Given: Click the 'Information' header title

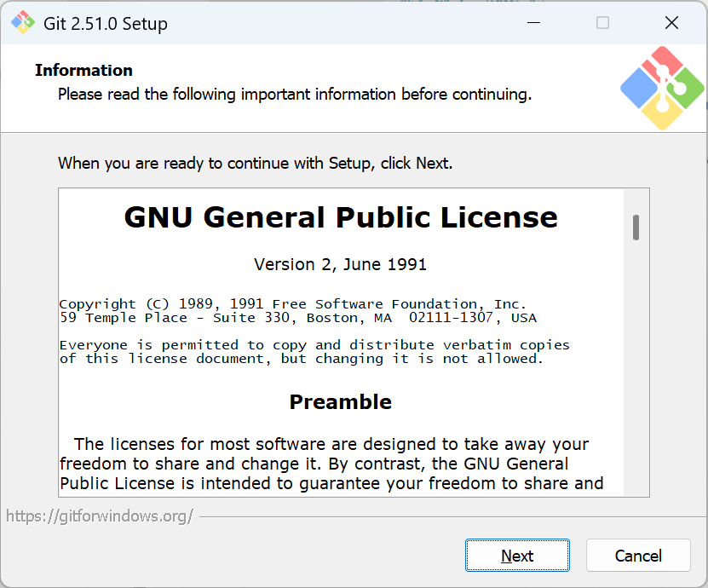Looking at the screenshot, I should pos(84,71).
